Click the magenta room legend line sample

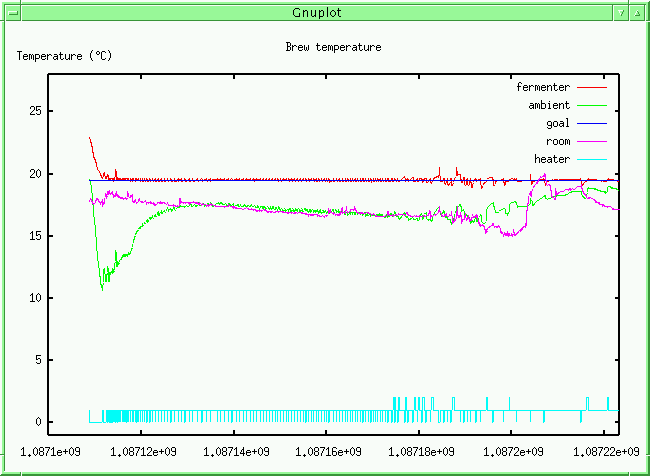click(x=592, y=142)
